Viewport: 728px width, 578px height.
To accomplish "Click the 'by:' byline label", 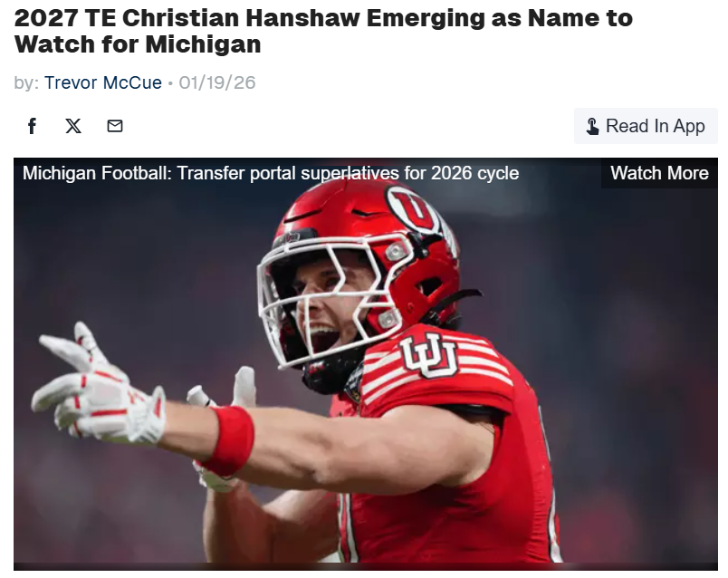I will click(26, 82).
